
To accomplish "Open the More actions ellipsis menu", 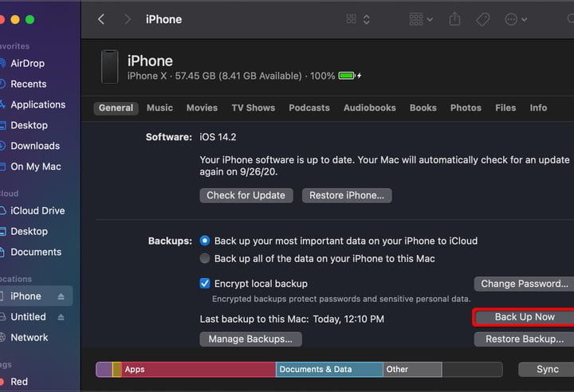I will coord(516,19).
